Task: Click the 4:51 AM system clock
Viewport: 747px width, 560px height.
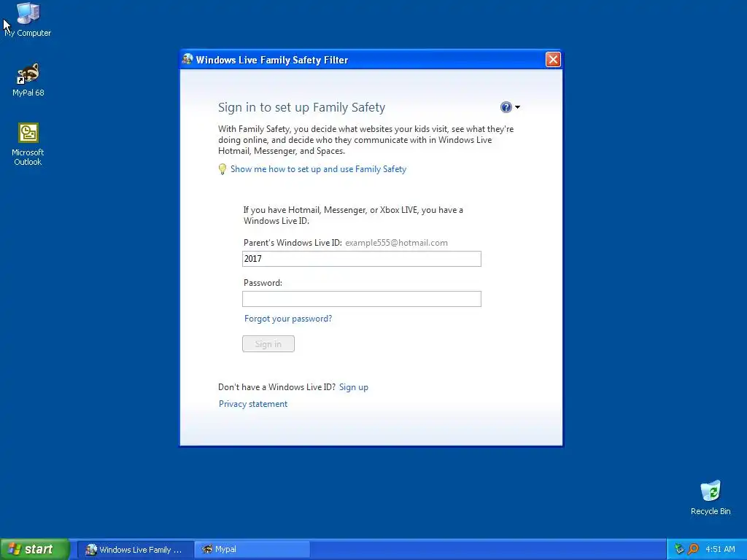Action: [x=720, y=550]
